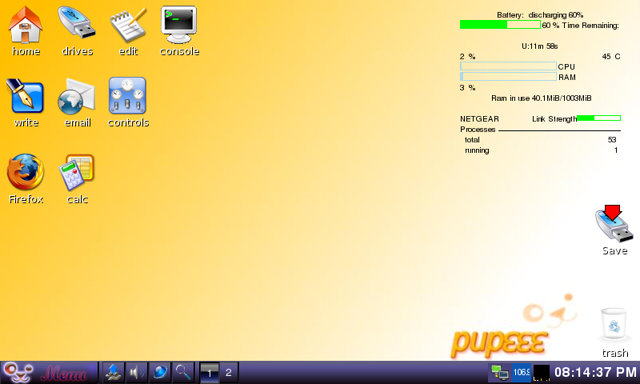Click the globe browser icon in taskbar
The height and width of the screenshot is (384, 640).
point(160,372)
